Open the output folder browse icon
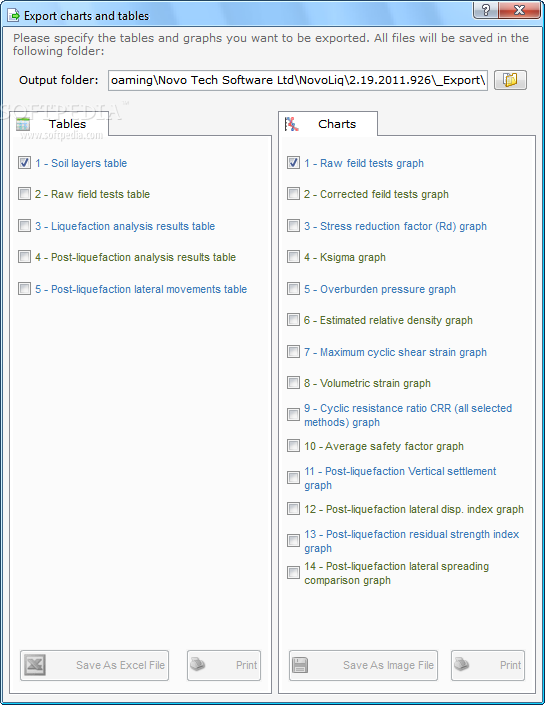The image size is (545, 705). pos(510,80)
